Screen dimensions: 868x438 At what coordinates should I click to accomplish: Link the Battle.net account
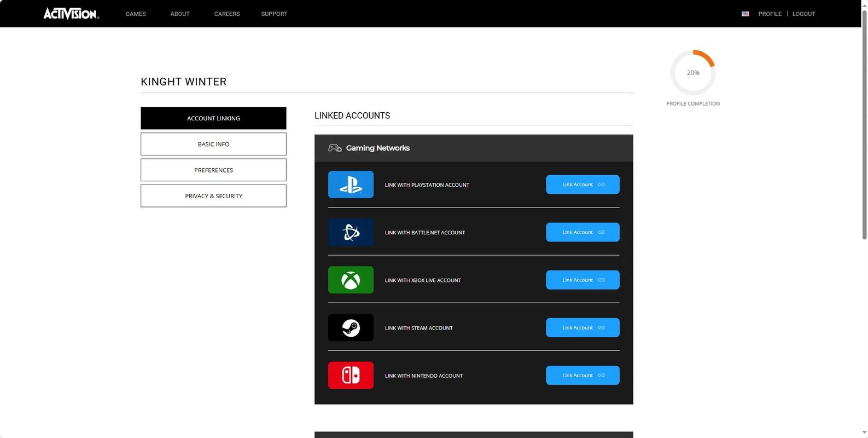point(582,232)
